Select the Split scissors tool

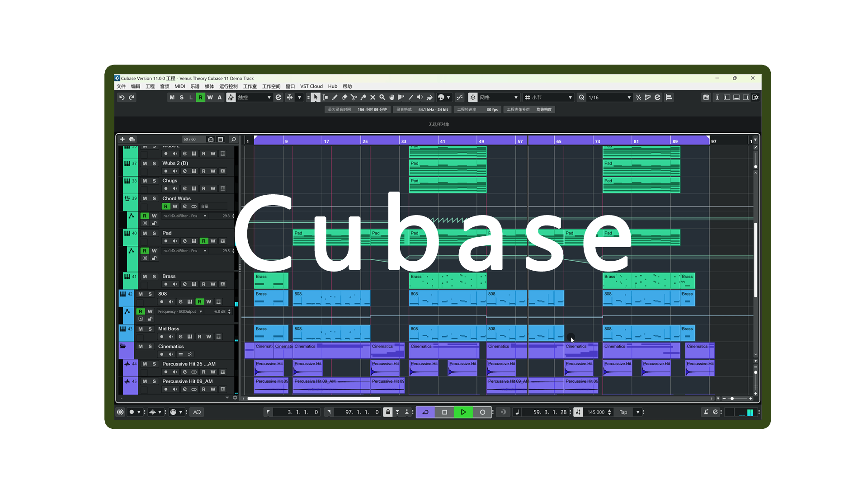tap(354, 97)
